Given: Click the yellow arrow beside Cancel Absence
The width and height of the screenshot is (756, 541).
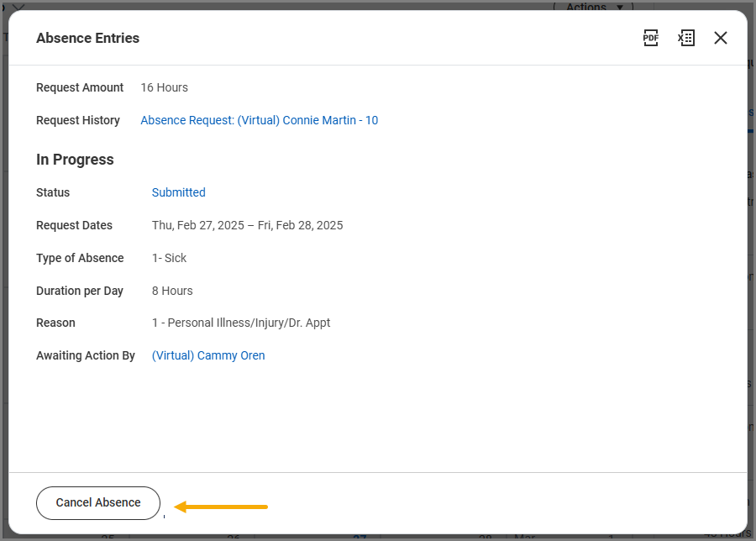Looking at the screenshot, I should click(x=221, y=507).
